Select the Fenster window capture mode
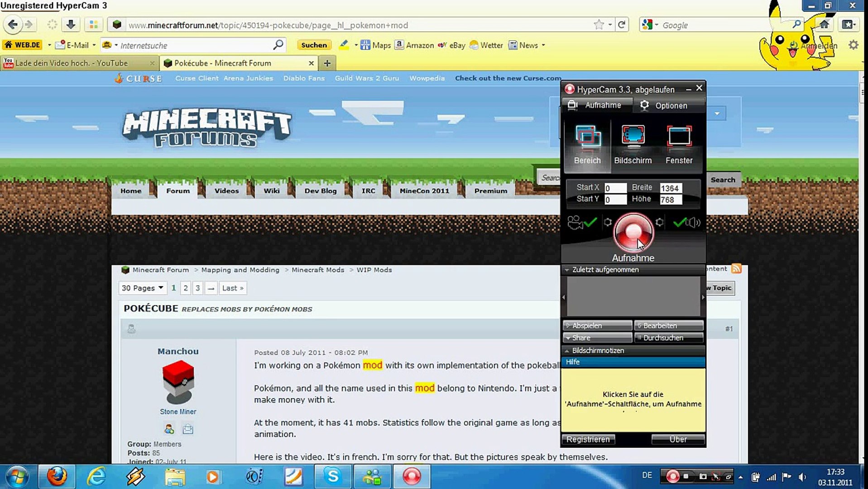 pyautogui.click(x=679, y=145)
